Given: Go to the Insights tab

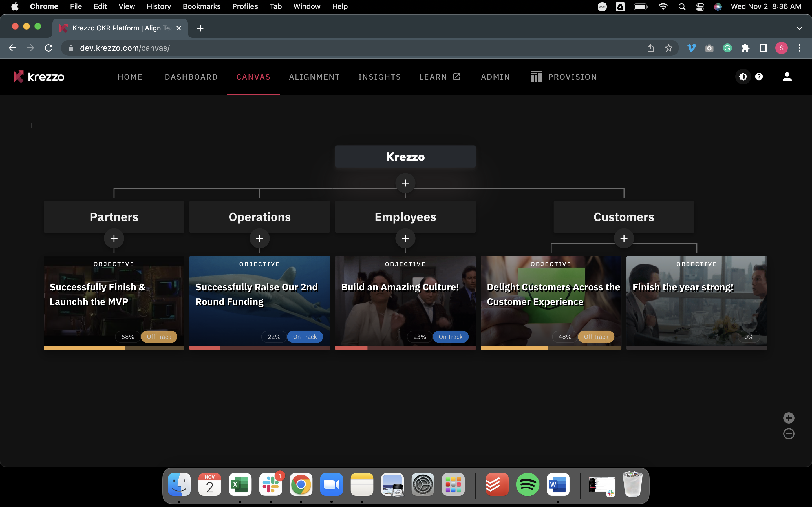Looking at the screenshot, I should click(379, 77).
